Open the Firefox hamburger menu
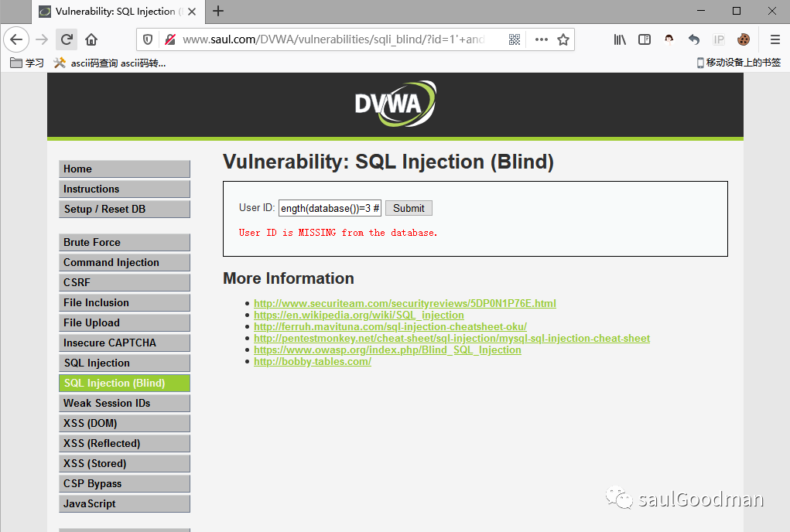Image resolution: width=790 pixels, height=532 pixels. click(775, 39)
